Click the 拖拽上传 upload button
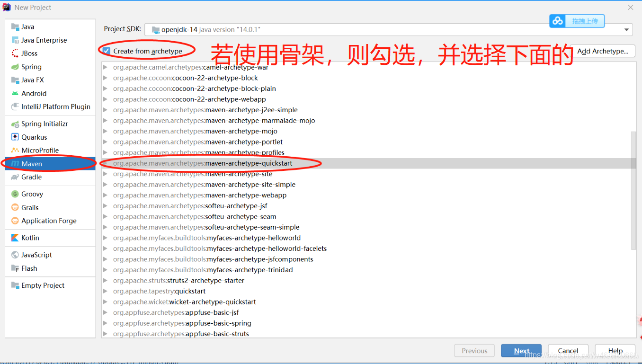 tap(577, 21)
